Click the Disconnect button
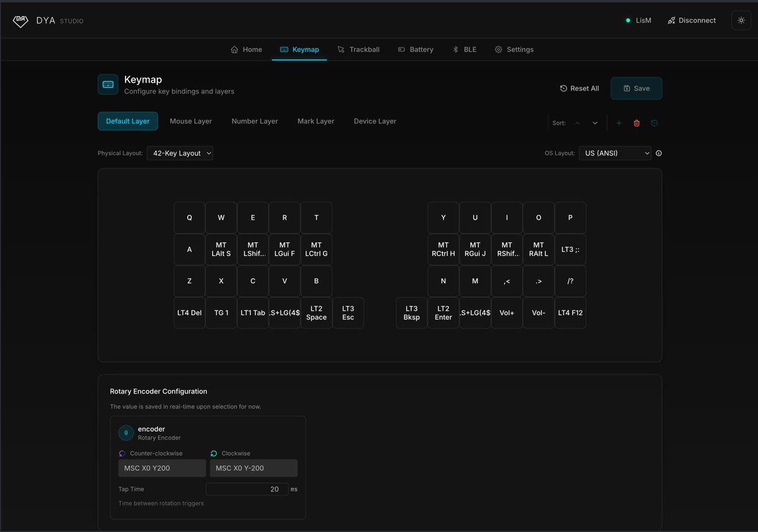The width and height of the screenshot is (758, 532). tap(691, 20)
